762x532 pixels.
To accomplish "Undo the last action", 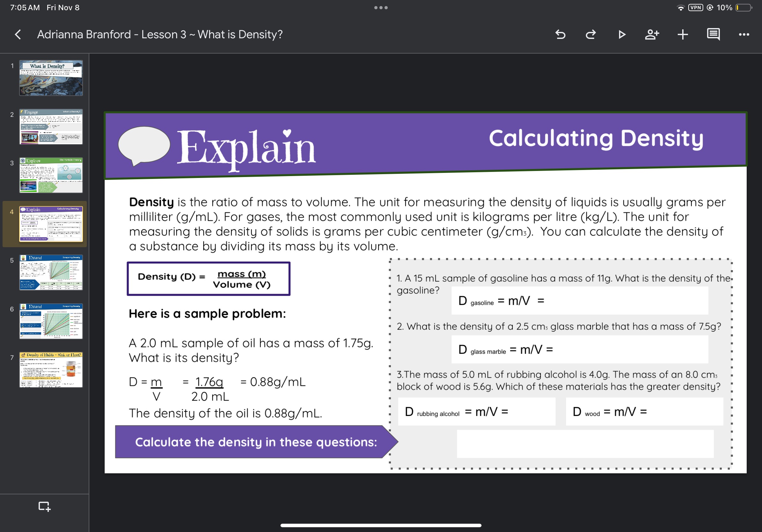I will coord(561,34).
